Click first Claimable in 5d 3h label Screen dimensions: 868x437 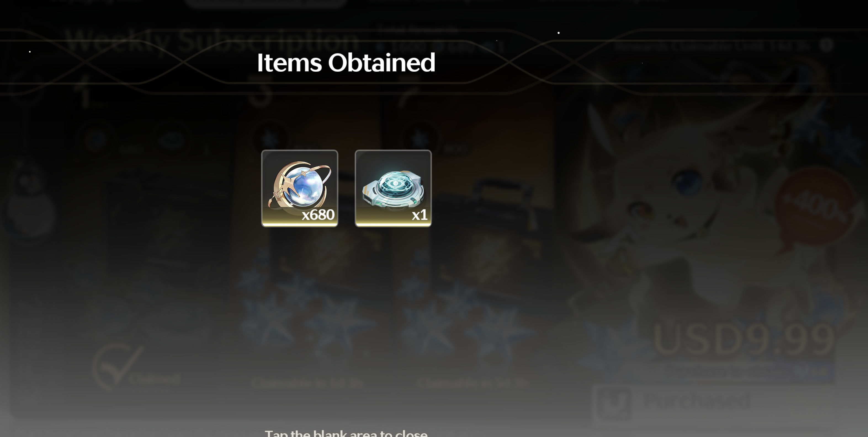307,383
